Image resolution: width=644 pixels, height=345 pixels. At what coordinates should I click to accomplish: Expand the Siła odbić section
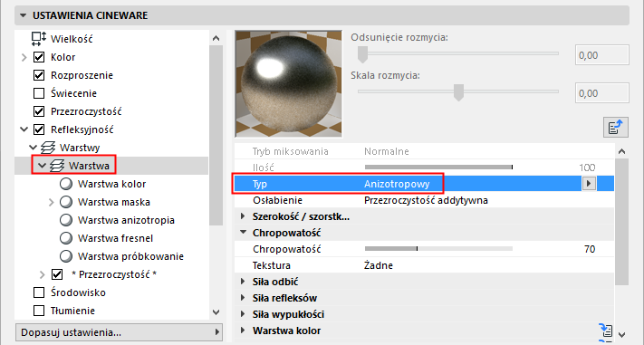coord(243,282)
